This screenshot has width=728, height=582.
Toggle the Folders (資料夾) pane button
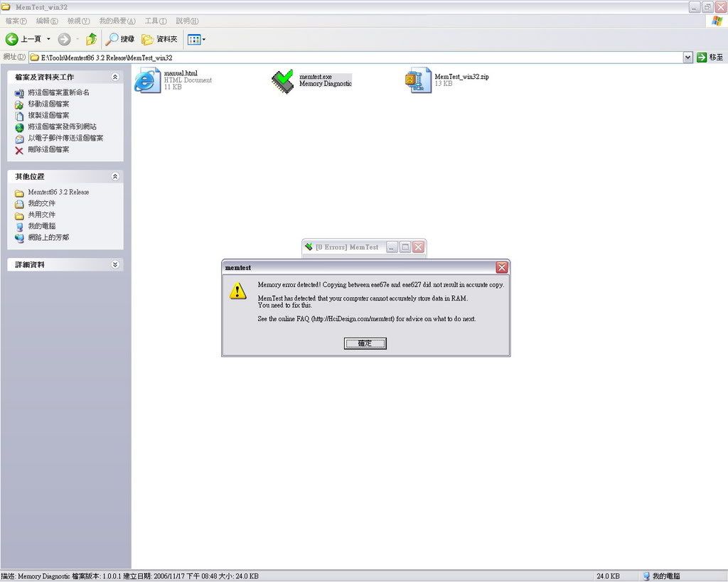click(x=160, y=40)
